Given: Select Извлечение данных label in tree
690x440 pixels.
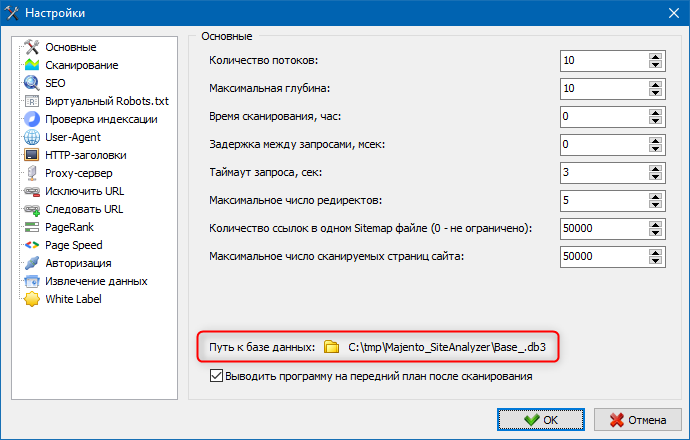Looking at the screenshot, I should 96,281.
